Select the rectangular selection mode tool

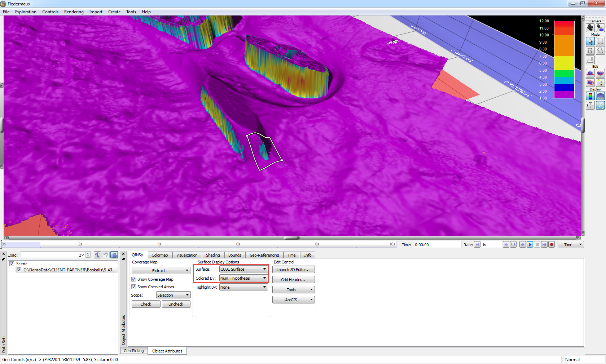600,41
